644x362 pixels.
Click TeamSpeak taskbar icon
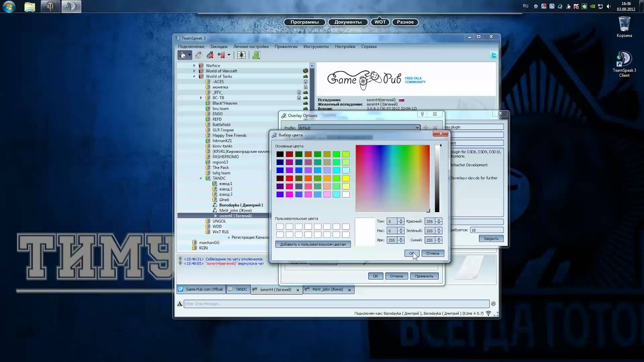(71, 7)
